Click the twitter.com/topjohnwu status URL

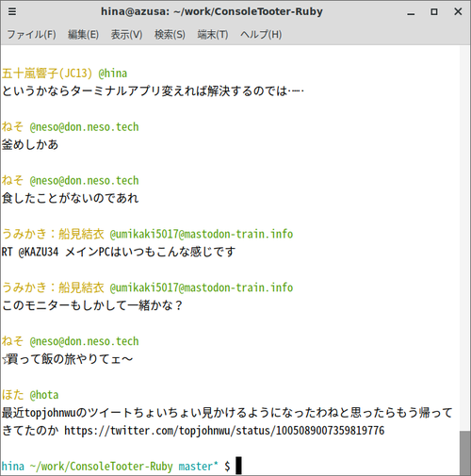coord(224,431)
